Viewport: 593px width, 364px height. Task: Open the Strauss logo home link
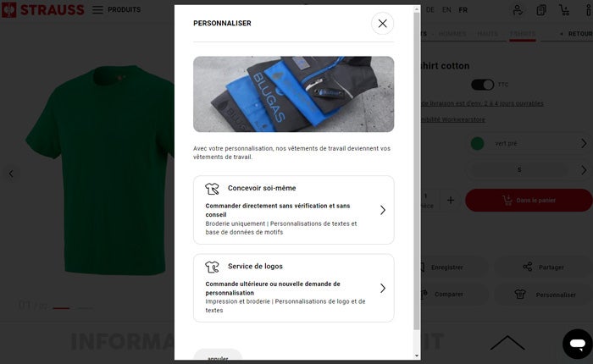coord(42,9)
